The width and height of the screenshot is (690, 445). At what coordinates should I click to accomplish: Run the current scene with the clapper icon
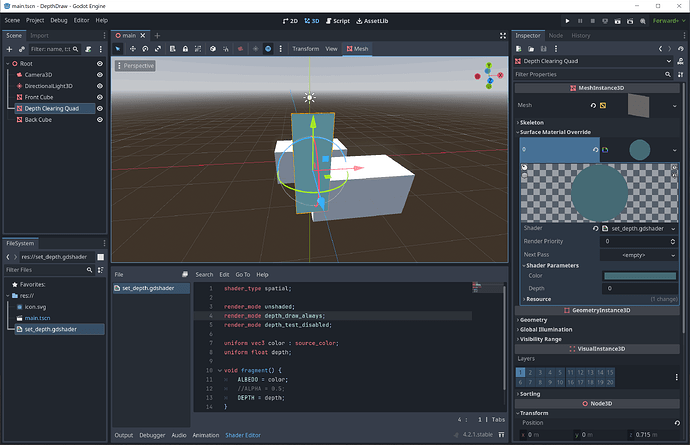(617, 21)
